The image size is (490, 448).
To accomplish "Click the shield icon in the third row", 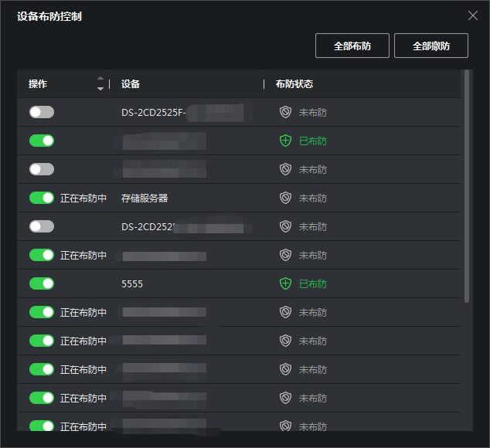I will point(285,169).
